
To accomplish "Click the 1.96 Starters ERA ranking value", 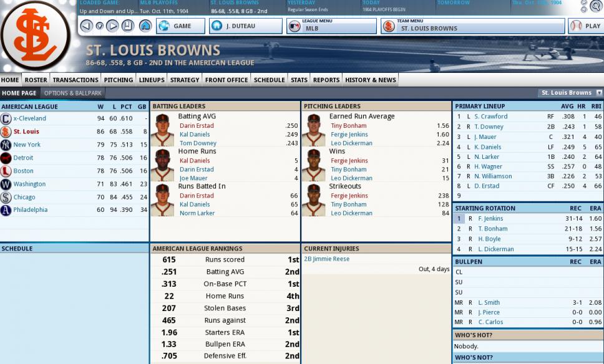I will click(170, 332).
